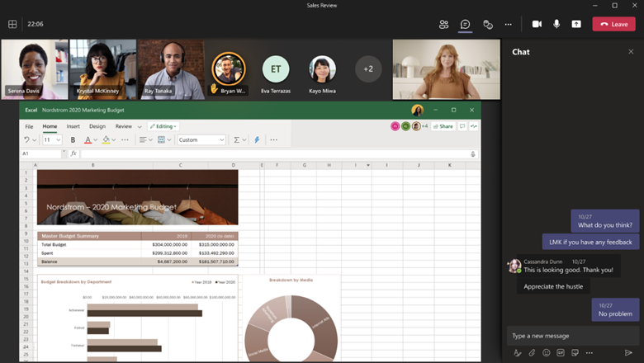The height and width of the screenshot is (363, 644).
Task: Select the Excel column B header
Action: click(92, 165)
